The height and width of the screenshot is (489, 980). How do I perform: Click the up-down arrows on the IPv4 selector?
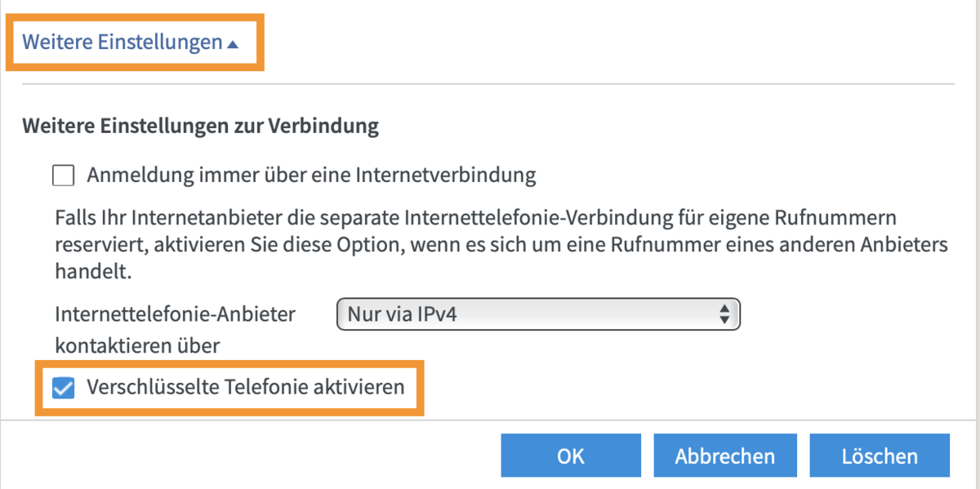724,314
